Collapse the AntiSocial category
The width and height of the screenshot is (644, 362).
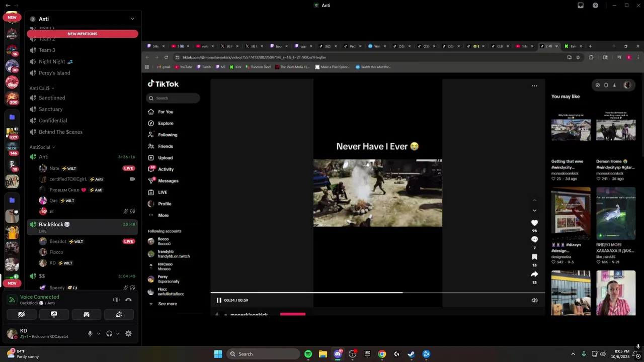point(42,147)
